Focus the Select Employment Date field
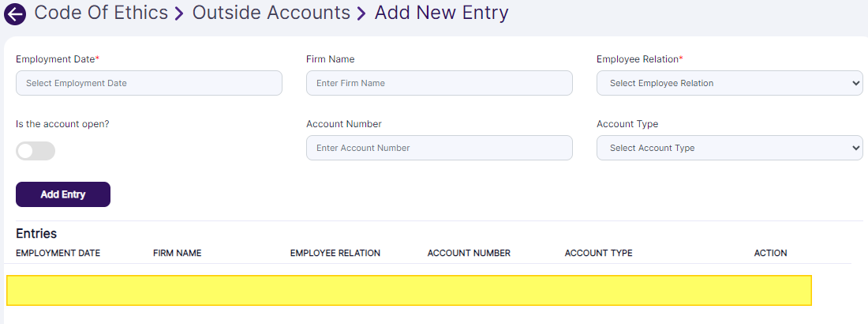This screenshot has height=324, width=868. (149, 83)
